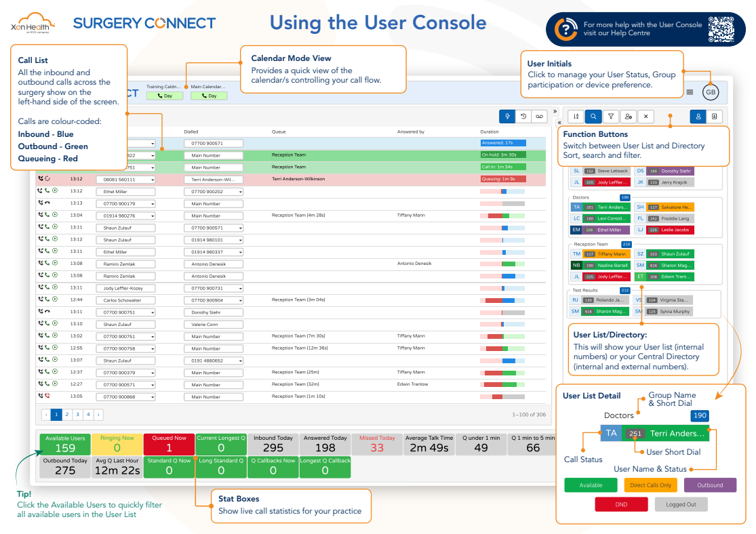Viewport: 756px width, 534px height.
Task: Open the call history clock view
Action: pyautogui.click(x=523, y=116)
